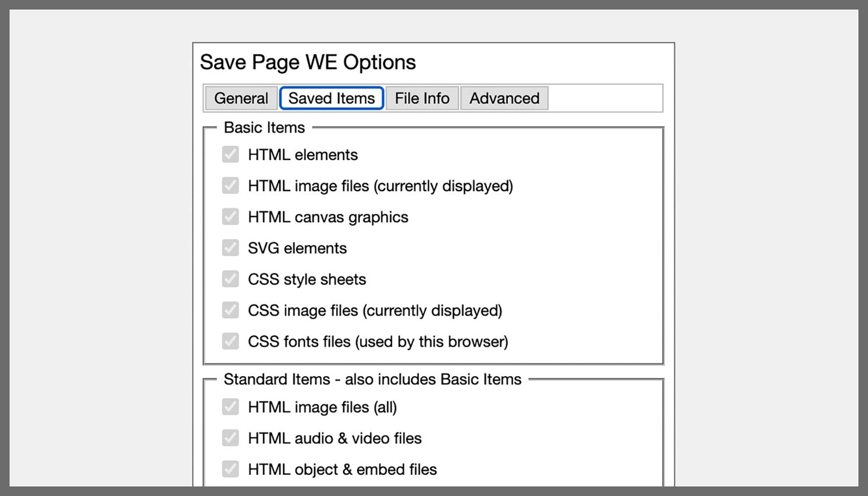Go to the Advanced tab

[504, 98]
